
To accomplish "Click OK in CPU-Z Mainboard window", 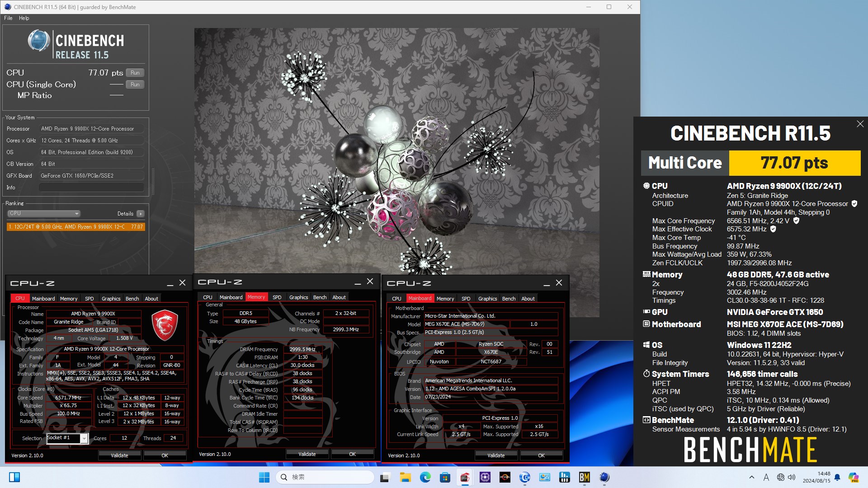I will [541, 455].
